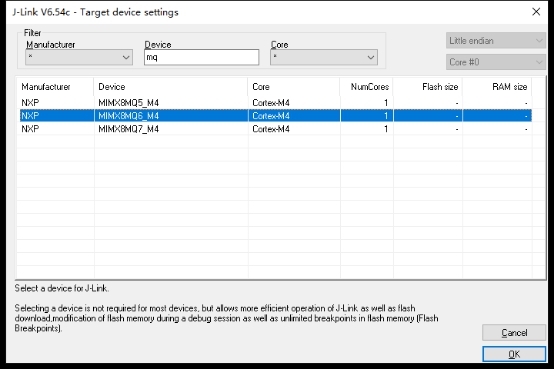This screenshot has width=554, height=370.
Task: Open the Core #0 dropdown
Action: pyautogui.click(x=496, y=62)
